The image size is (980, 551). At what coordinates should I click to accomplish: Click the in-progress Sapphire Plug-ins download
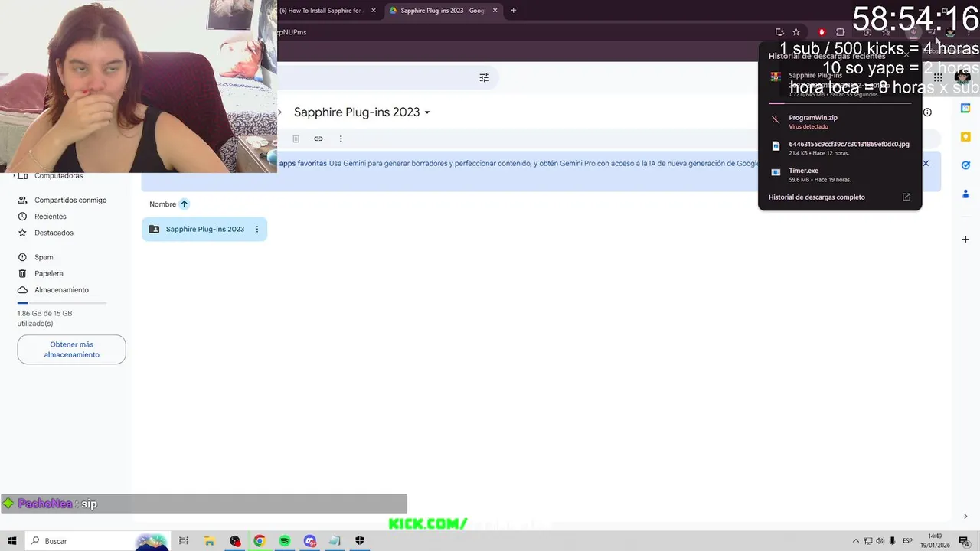pyautogui.click(x=840, y=84)
